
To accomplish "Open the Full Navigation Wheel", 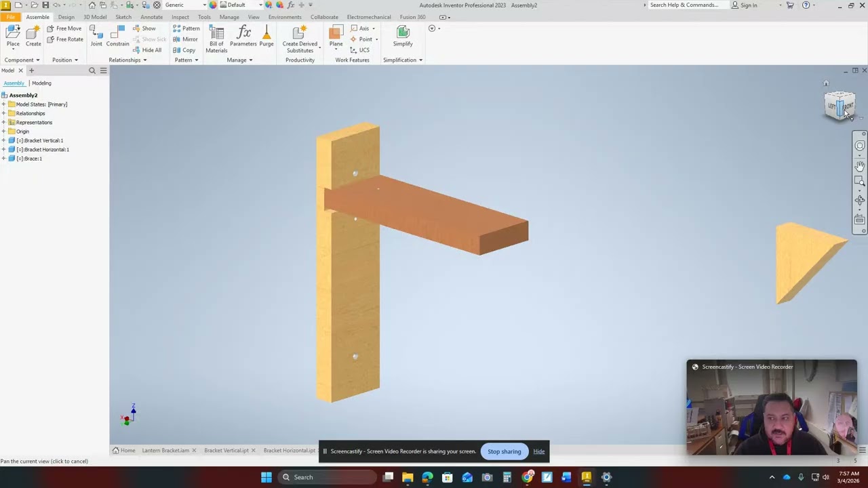I will [860, 146].
